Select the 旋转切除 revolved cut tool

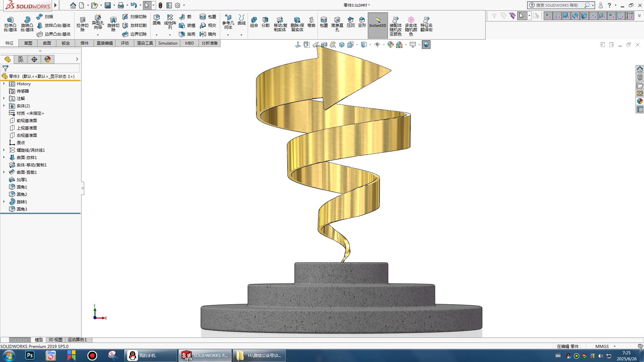(113, 24)
